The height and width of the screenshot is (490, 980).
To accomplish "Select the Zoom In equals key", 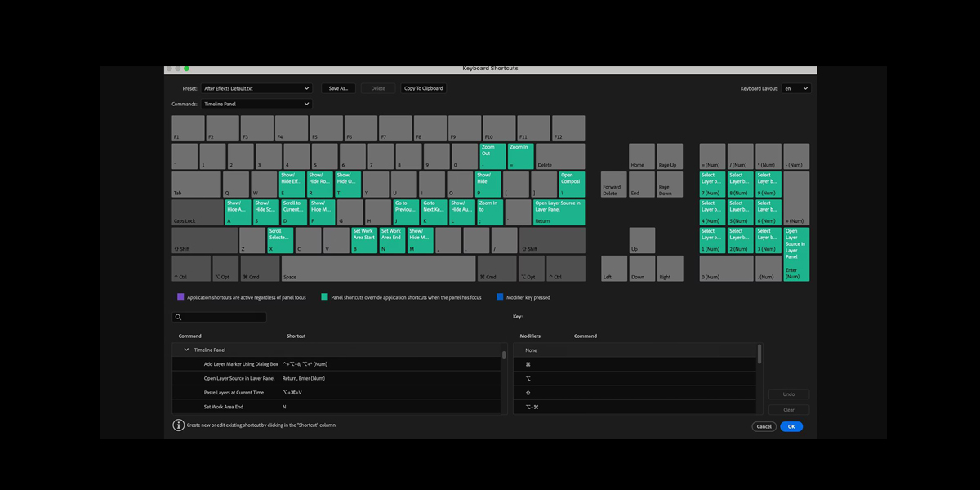I will 519,156.
